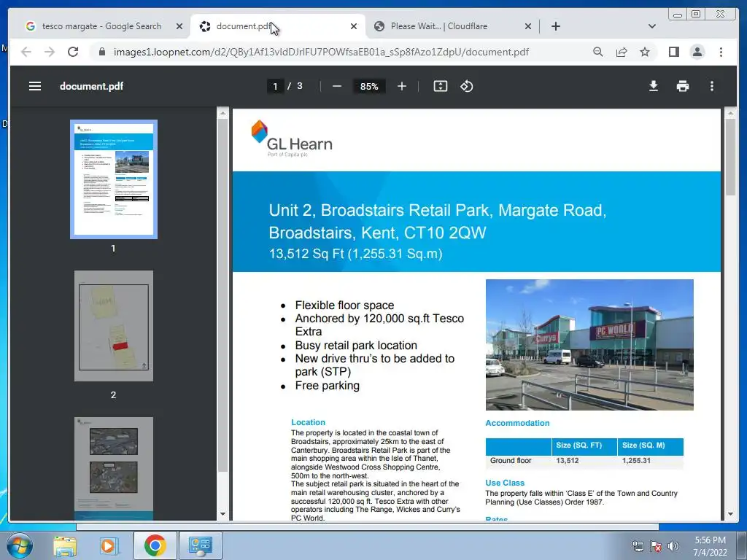This screenshot has height=560, width=747.
Task: Click the 85% zoom level field
Action: tap(369, 86)
